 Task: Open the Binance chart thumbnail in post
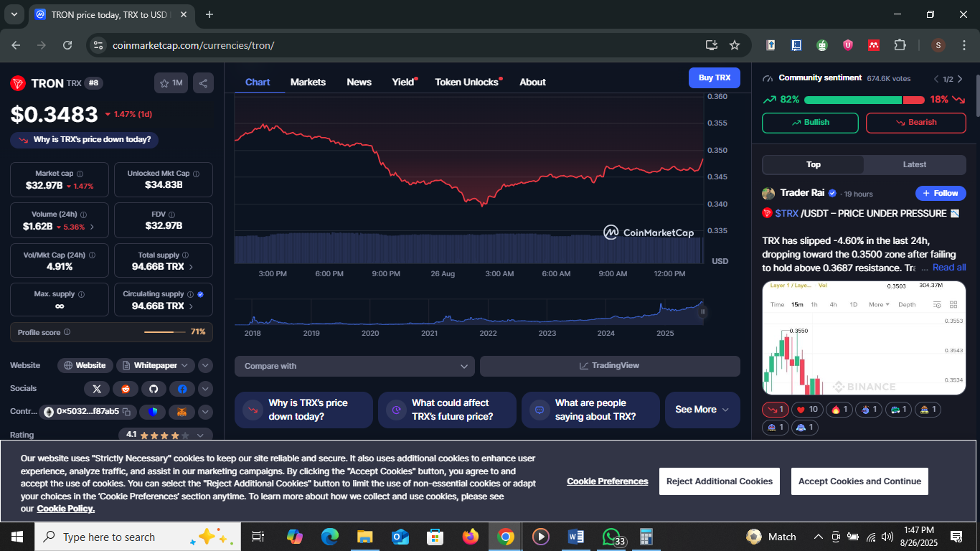[864, 338]
